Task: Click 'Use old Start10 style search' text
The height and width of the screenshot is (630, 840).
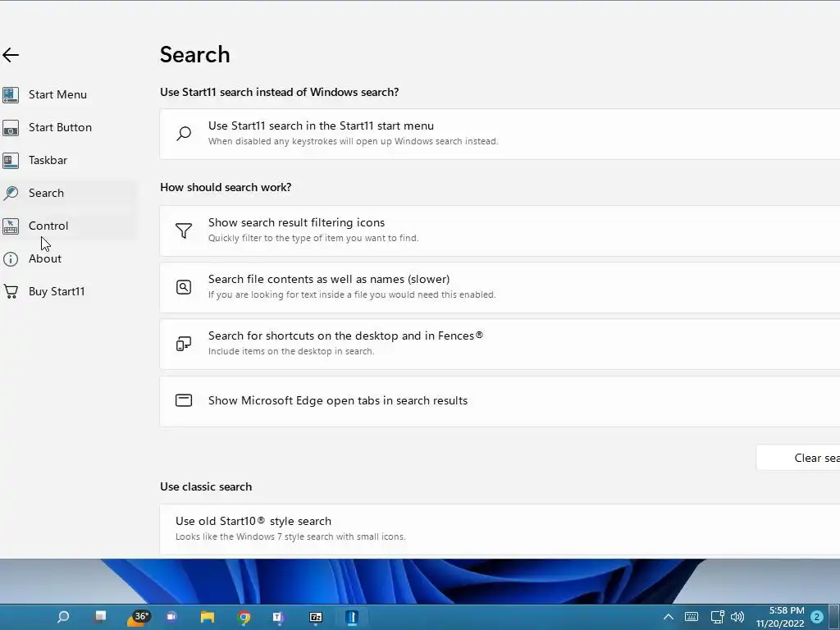Action: (x=253, y=521)
